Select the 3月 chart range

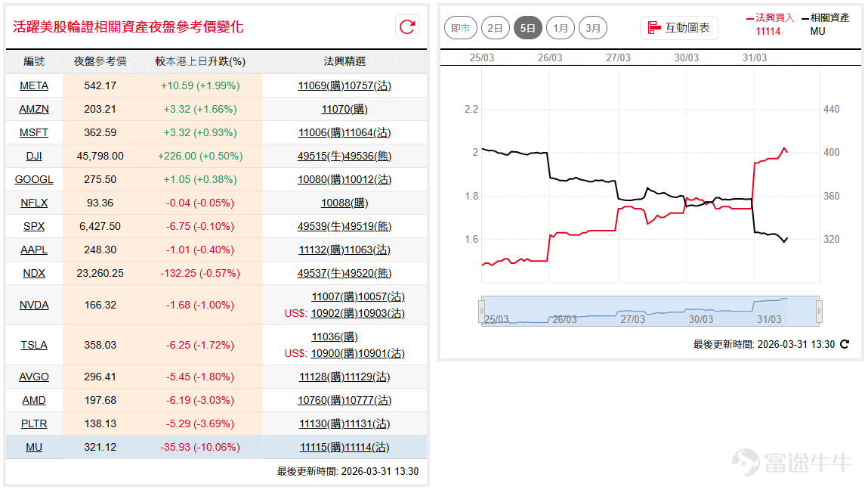pos(593,28)
